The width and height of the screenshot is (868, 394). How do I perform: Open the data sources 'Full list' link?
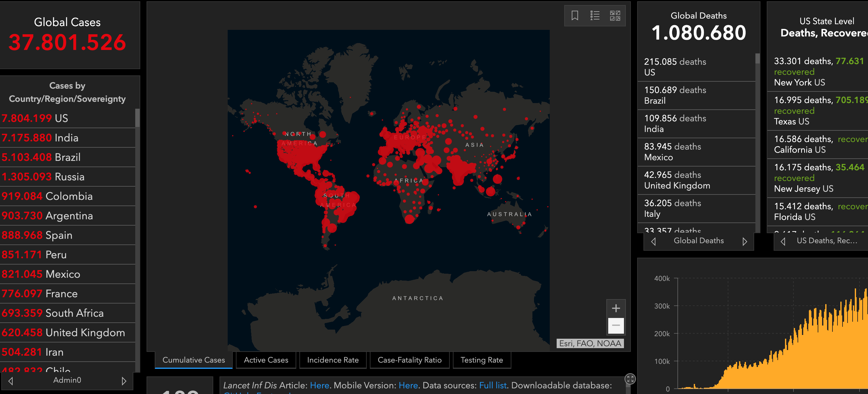click(x=492, y=385)
